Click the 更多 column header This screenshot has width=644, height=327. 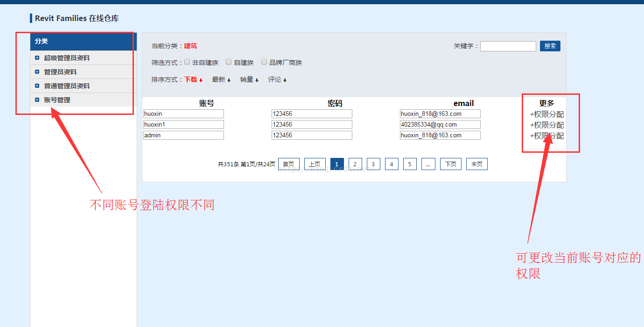point(547,103)
